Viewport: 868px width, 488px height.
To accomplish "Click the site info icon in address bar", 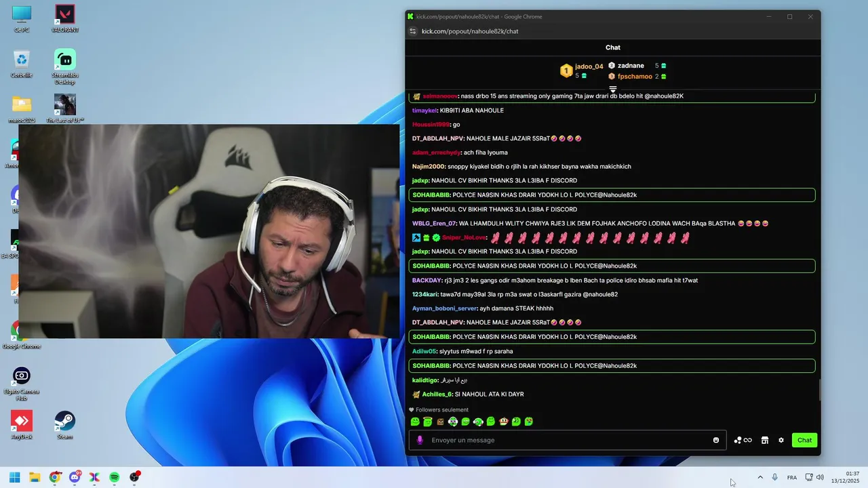I will (412, 31).
